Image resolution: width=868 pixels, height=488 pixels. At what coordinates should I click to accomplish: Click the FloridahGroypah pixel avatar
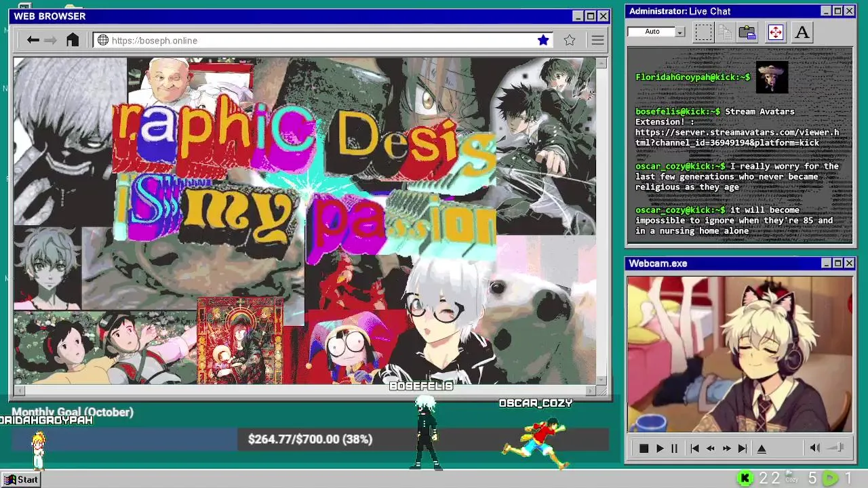point(39,449)
